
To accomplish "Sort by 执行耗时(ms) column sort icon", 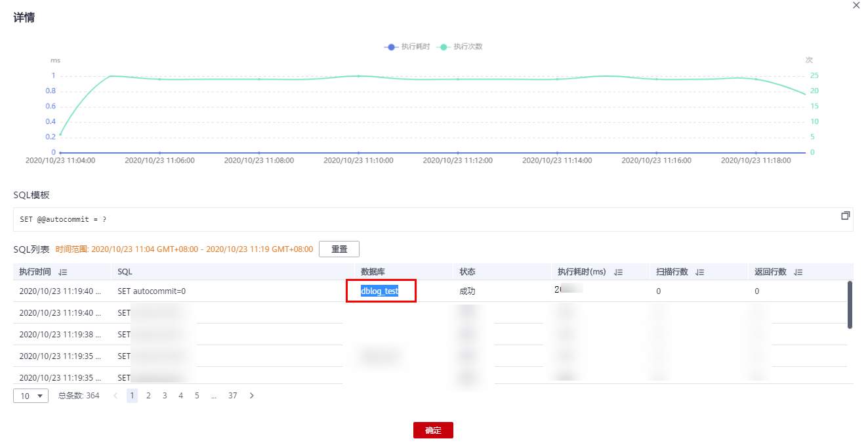I will (x=619, y=272).
